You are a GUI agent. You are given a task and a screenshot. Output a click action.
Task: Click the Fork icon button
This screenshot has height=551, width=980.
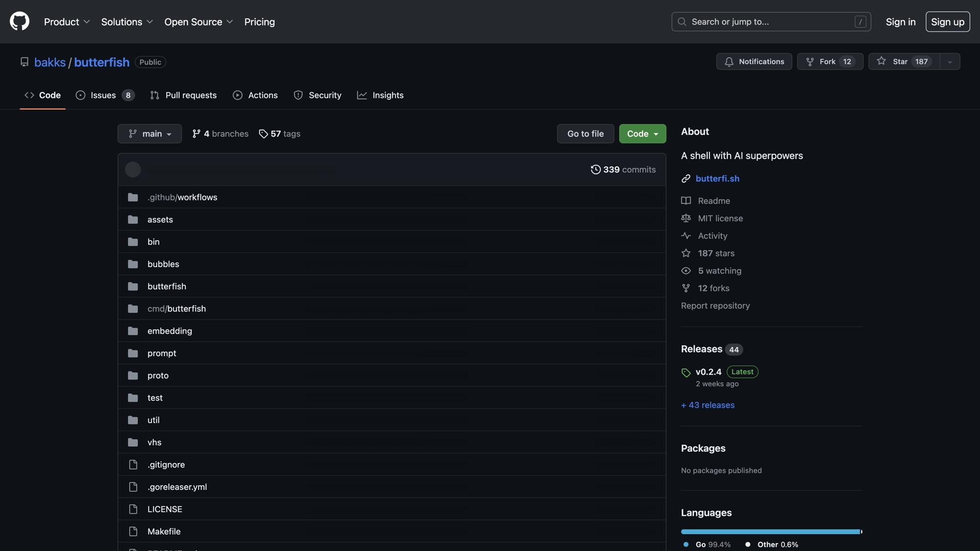(810, 62)
